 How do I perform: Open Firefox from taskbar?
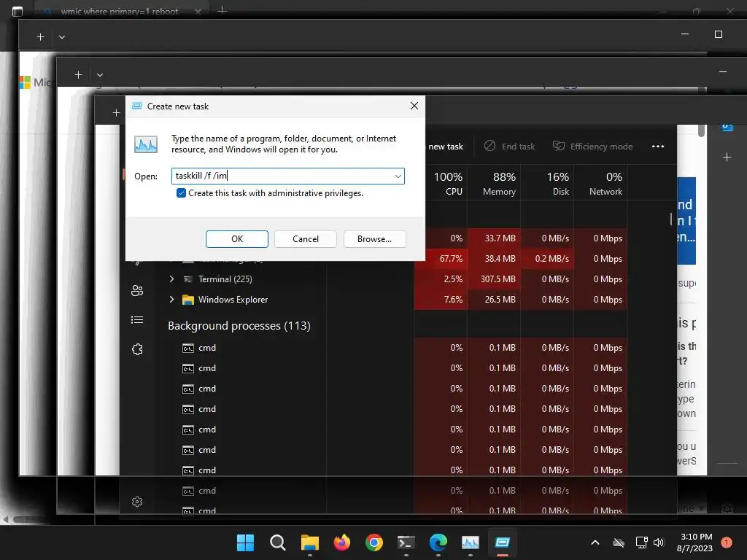342,542
